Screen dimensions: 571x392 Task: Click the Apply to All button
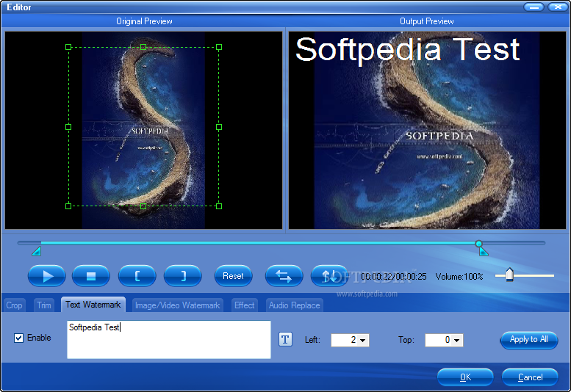pyautogui.click(x=529, y=340)
